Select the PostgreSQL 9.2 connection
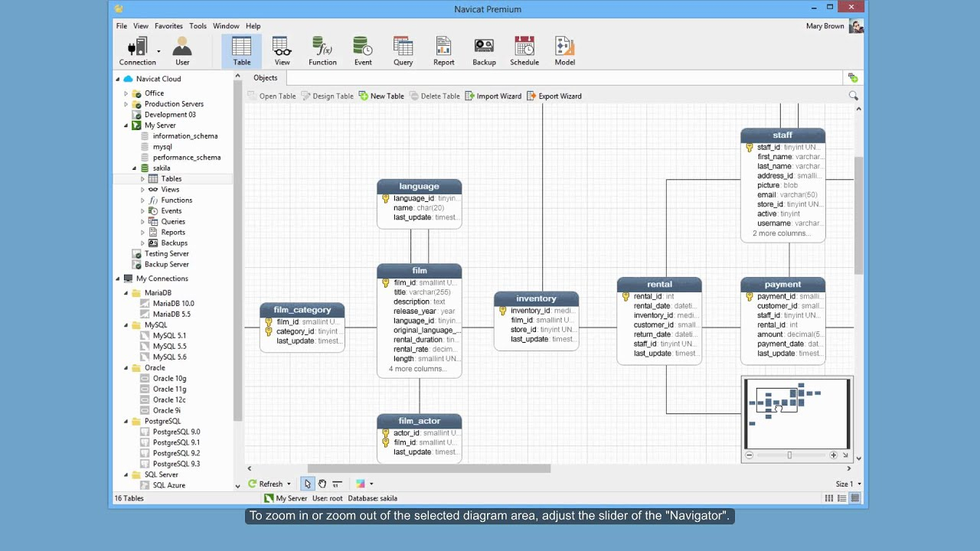Image resolution: width=980 pixels, height=551 pixels. point(176,453)
